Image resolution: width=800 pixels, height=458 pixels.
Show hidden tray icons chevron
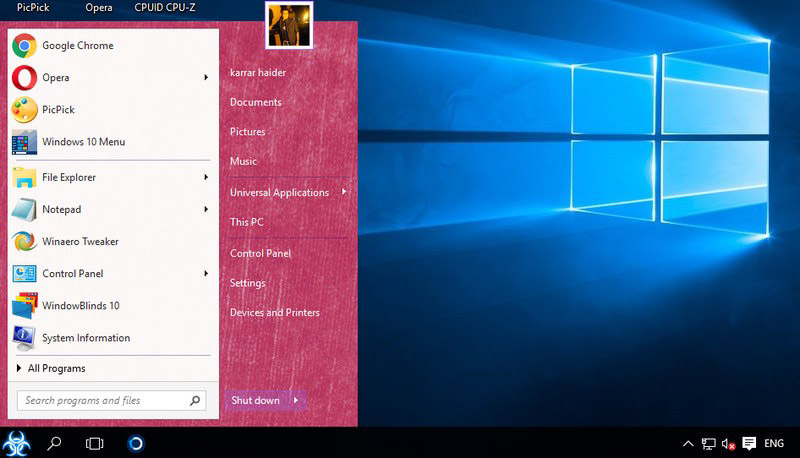[x=688, y=443]
